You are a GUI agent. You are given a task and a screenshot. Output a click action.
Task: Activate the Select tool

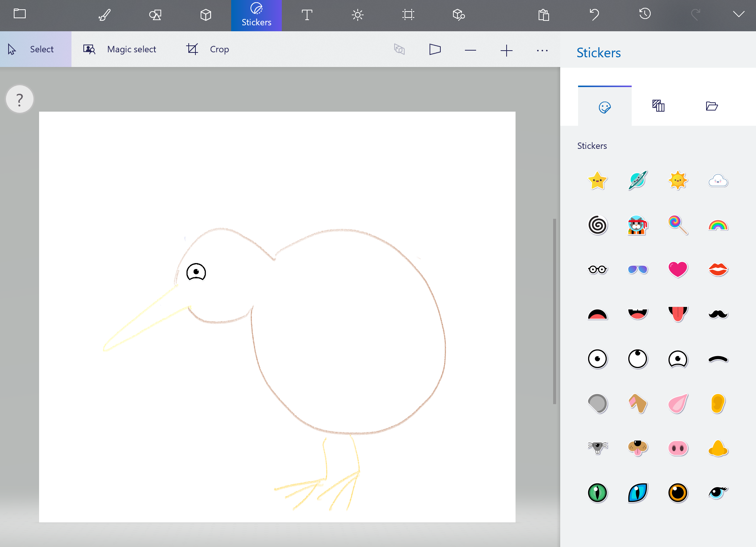[x=36, y=49]
